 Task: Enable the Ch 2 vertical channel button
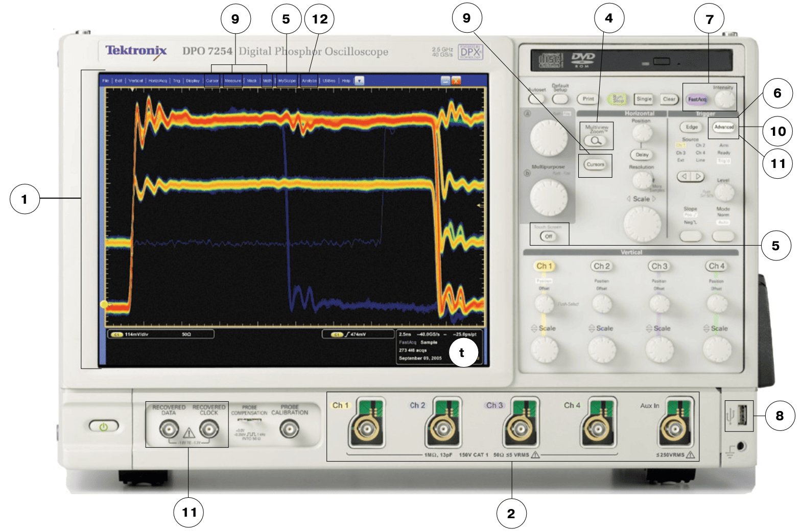coord(601,266)
